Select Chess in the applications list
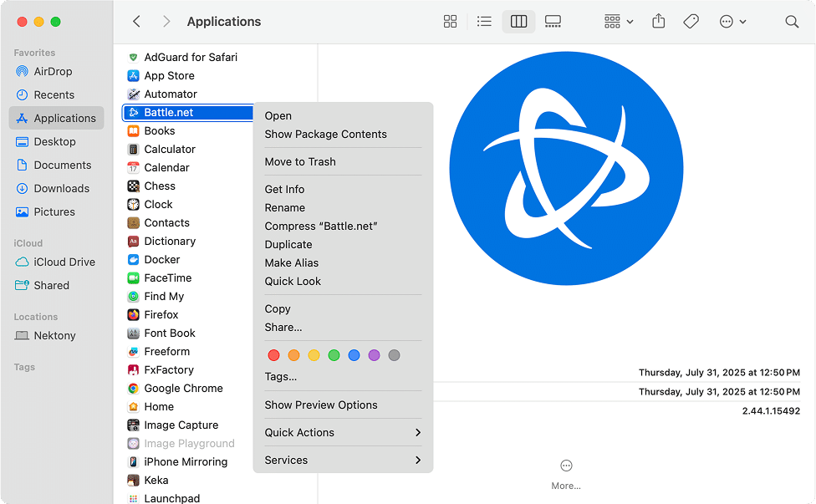Viewport: 816px width, 504px height. pos(151,186)
